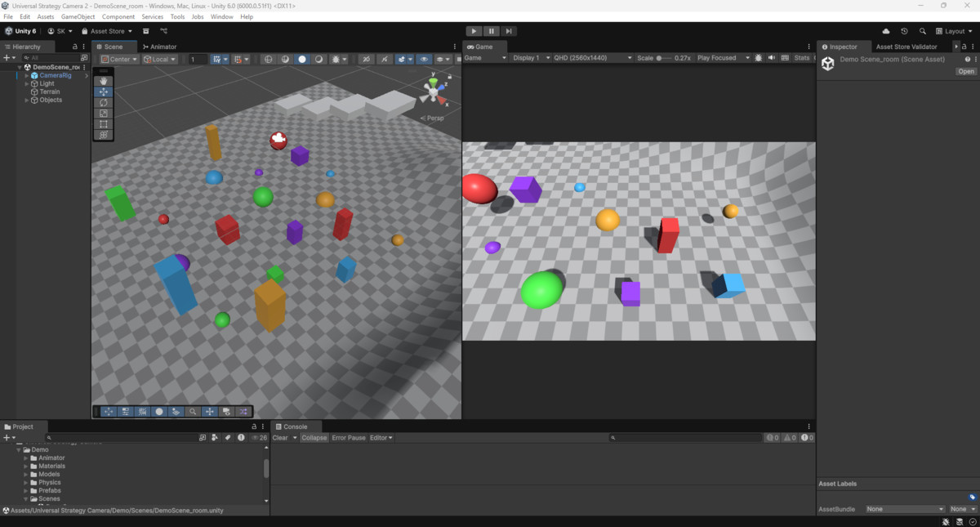
Task: Select the Rect tool in Scene
Action: coord(104,124)
